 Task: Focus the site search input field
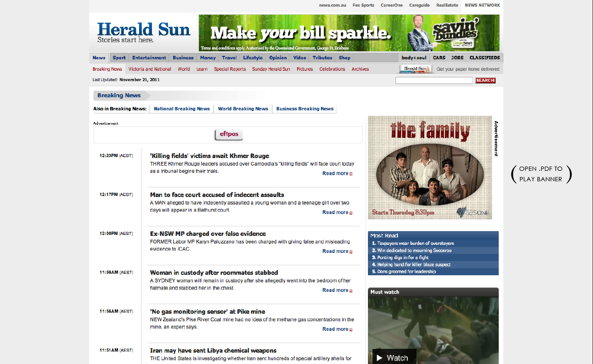click(434, 81)
